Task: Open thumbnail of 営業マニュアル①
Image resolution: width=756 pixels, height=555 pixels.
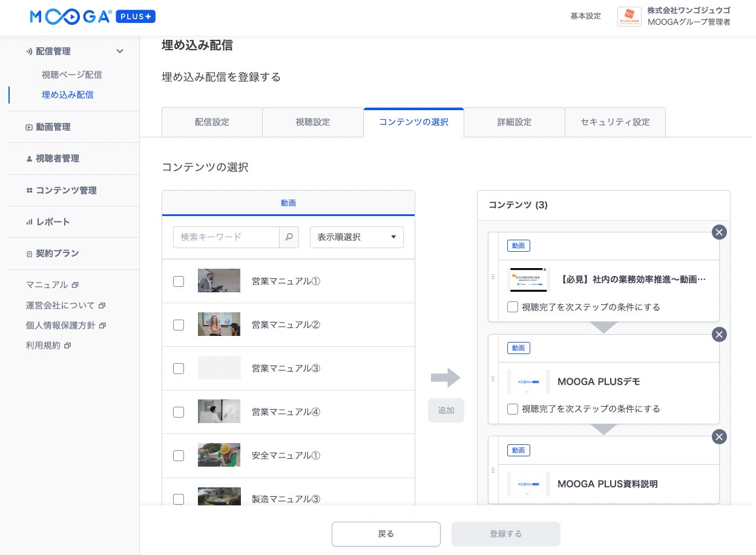Action: [x=219, y=281]
